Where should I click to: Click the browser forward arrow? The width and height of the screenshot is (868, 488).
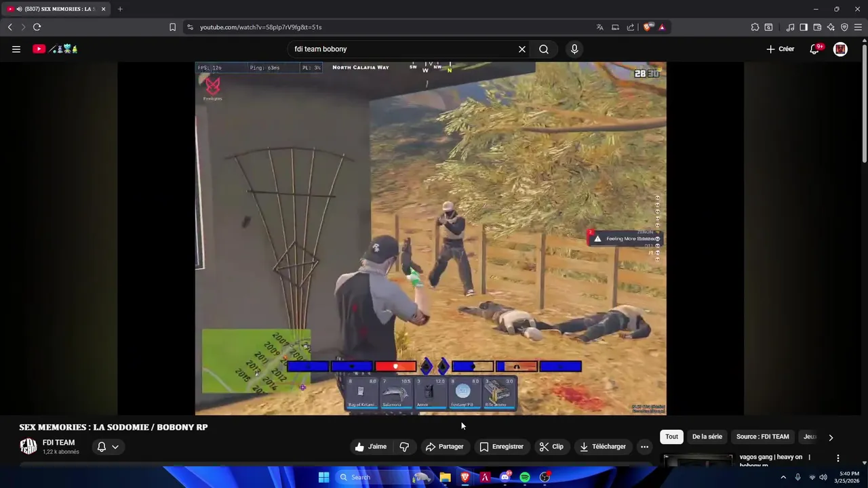(x=23, y=27)
